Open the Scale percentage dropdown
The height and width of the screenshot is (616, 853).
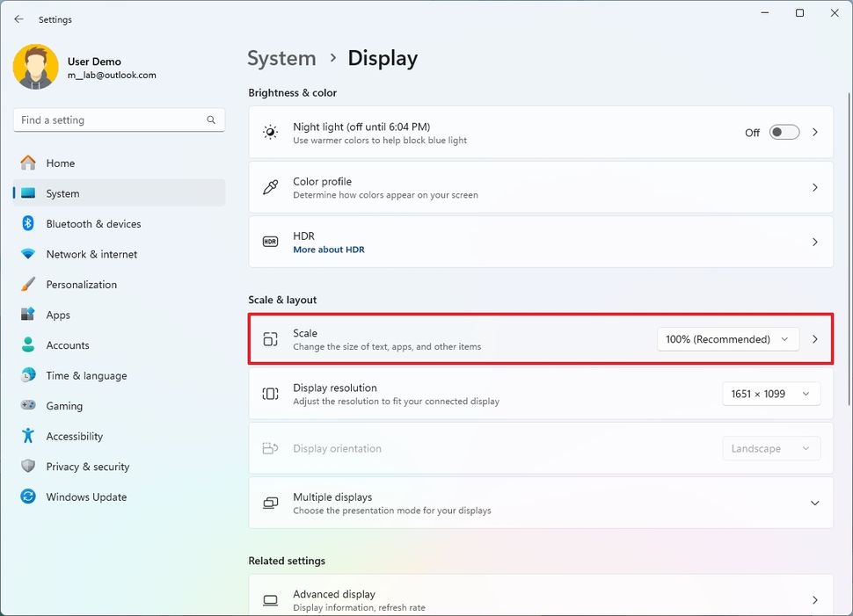[726, 339]
